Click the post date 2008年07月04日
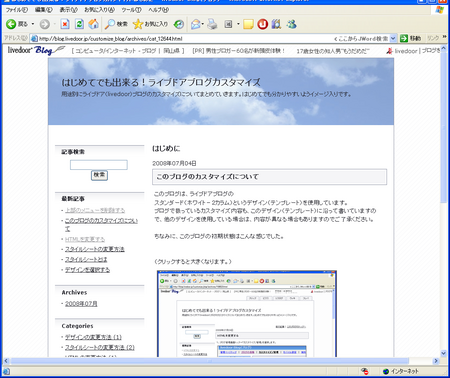Image resolution: width=450 pixels, height=378 pixels. (x=174, y=163)
